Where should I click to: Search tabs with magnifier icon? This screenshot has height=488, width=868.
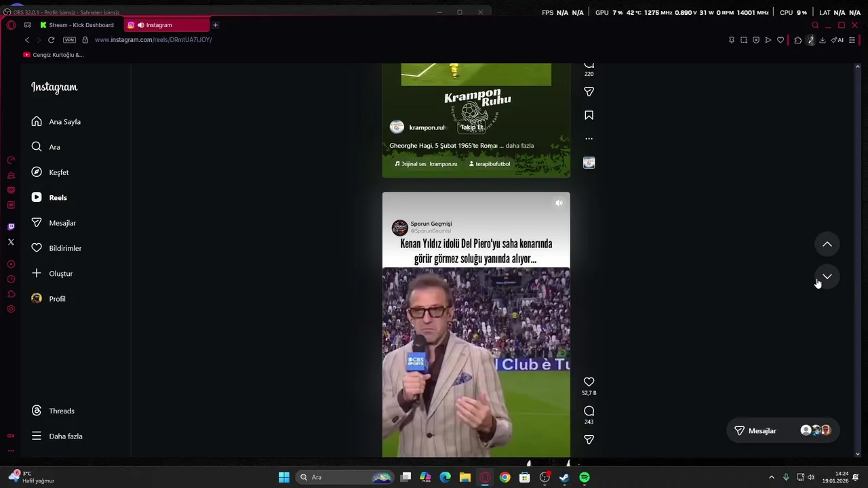click(815, 25)
